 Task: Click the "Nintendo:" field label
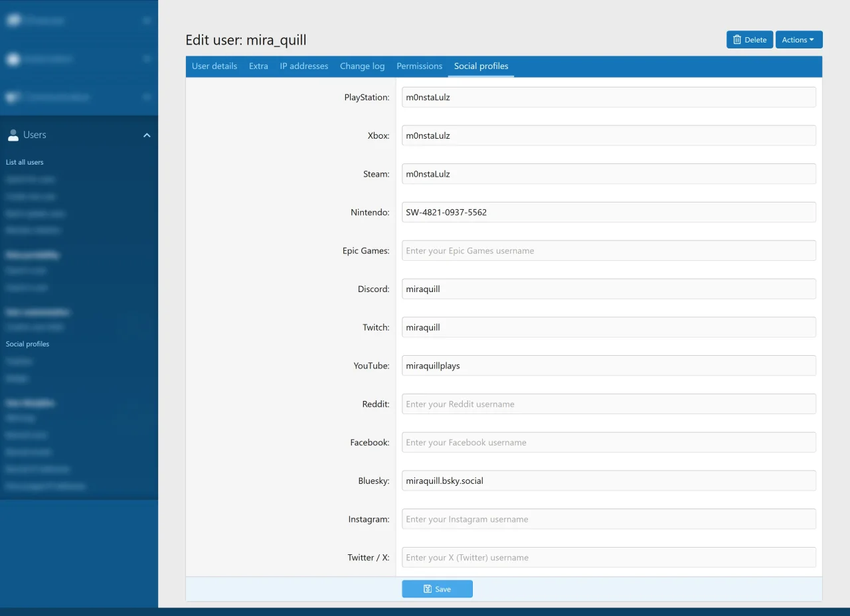pos(370,212)
